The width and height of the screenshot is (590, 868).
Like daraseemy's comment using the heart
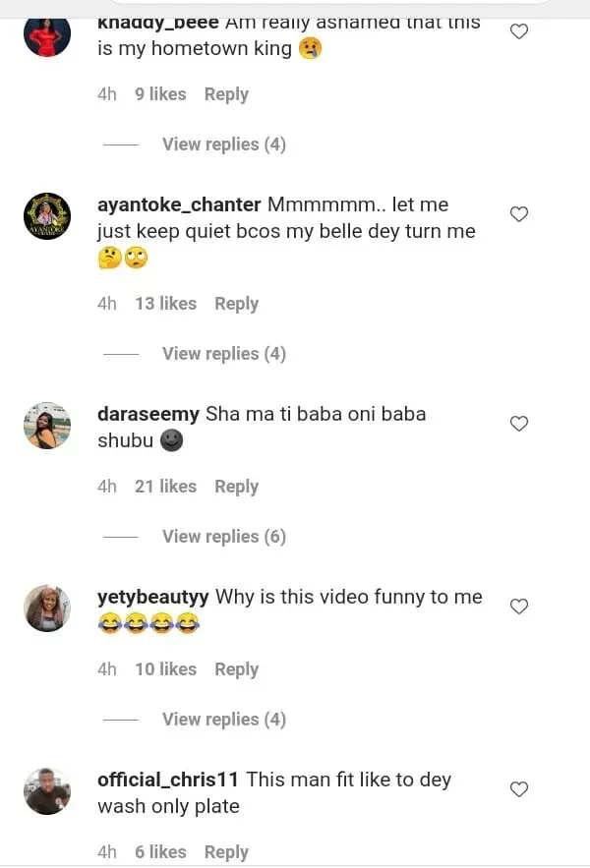tap(519, 424)
